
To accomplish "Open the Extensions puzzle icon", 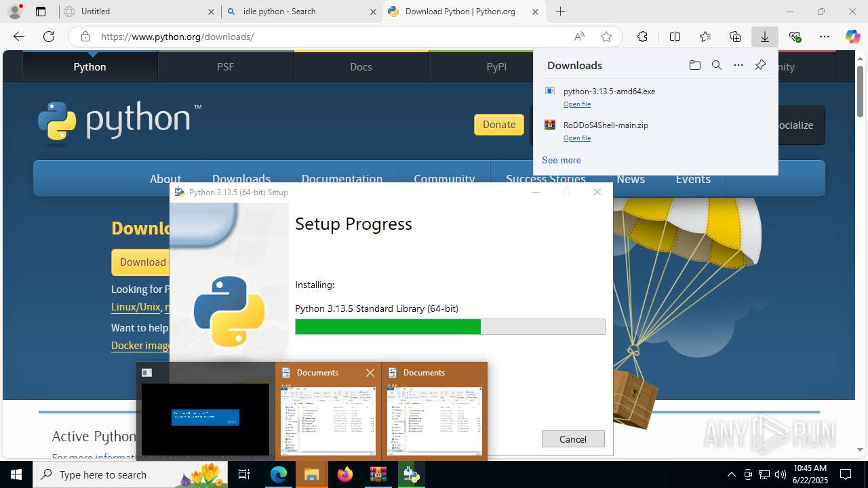I will [642, 37].
